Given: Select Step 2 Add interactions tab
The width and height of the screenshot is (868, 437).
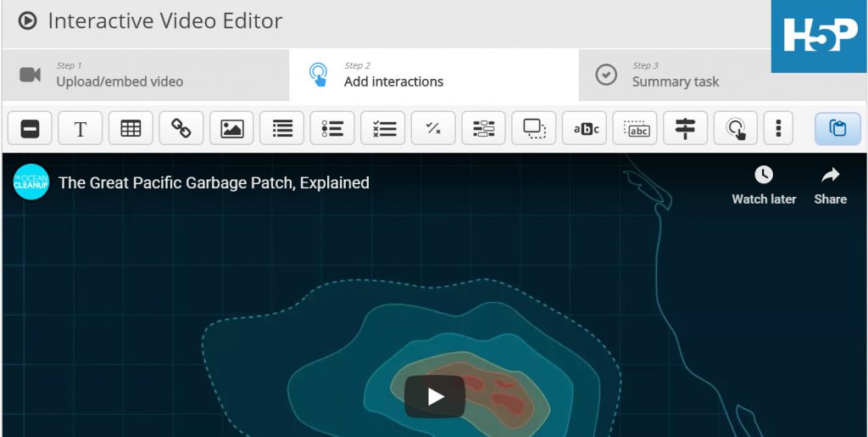Looking at the screenshot, I should pyautogui.click(x=434, y=75).
